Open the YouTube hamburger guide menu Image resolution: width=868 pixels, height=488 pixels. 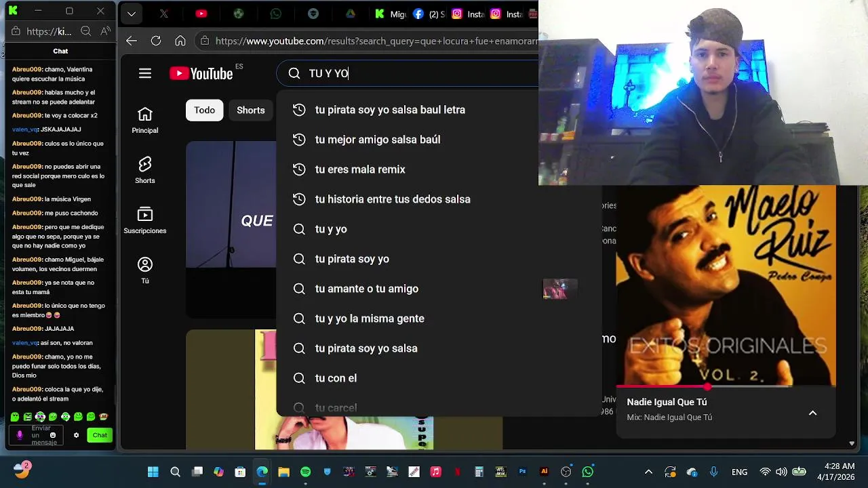coord(145,73)
